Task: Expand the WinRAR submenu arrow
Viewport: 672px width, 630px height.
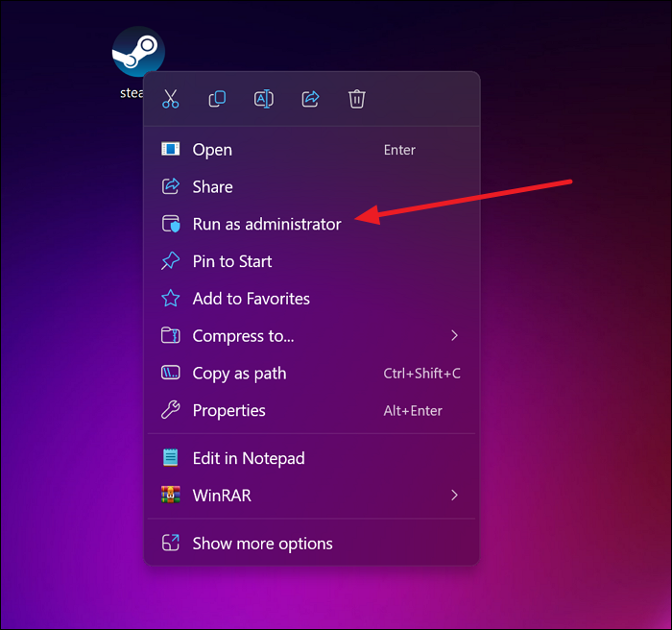Action: (x=454, y=496)
